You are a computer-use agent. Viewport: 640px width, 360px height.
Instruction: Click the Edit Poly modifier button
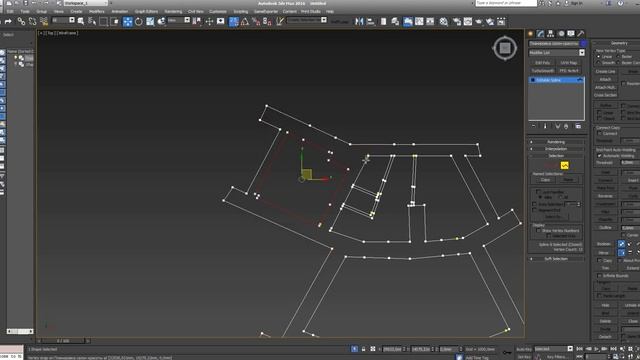pos(543,63)
